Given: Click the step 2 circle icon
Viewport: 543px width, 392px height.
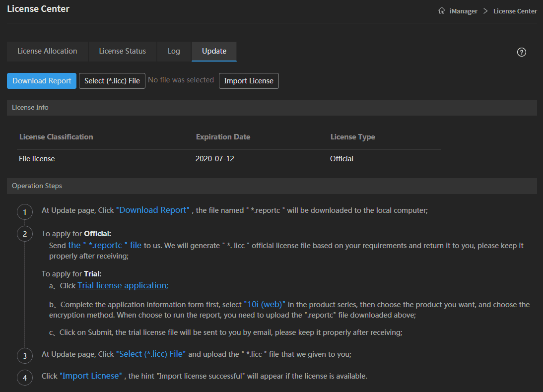Looking at the screenshot, I should 25,234.
